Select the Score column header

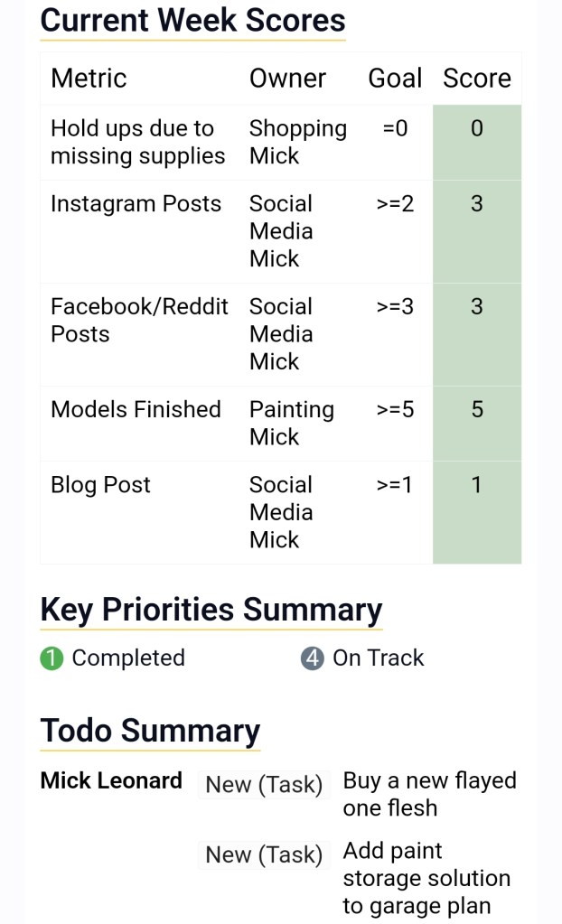[476, 79]
